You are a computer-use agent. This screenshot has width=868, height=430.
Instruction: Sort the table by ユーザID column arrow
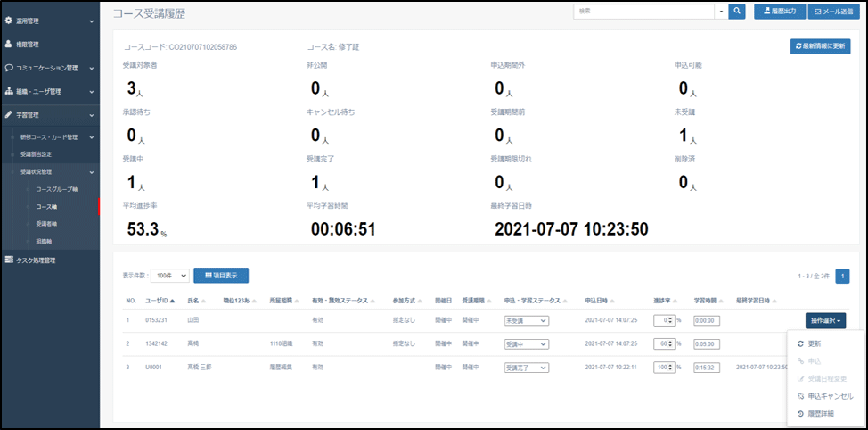[173, 302]
